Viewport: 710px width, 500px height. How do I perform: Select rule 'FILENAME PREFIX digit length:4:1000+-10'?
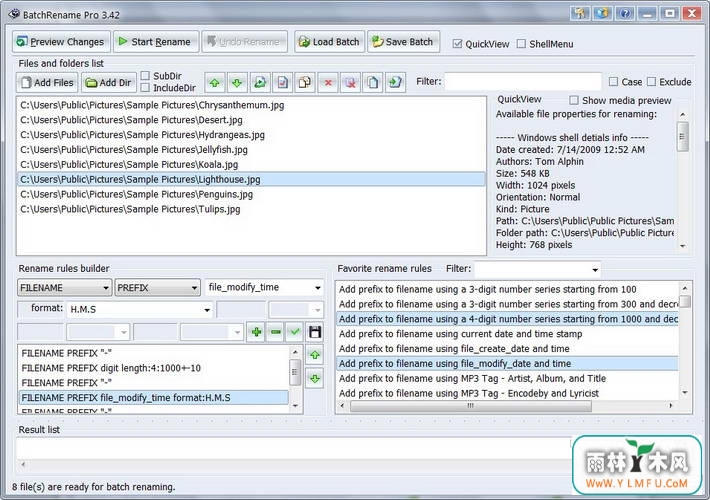(x=154, y=368)
